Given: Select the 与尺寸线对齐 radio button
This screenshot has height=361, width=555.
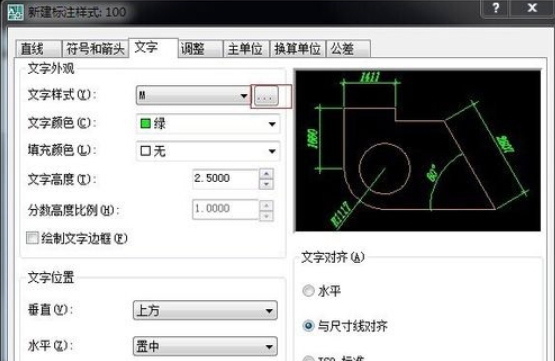Looking at the screenshot, I should [x=308, y=326].
